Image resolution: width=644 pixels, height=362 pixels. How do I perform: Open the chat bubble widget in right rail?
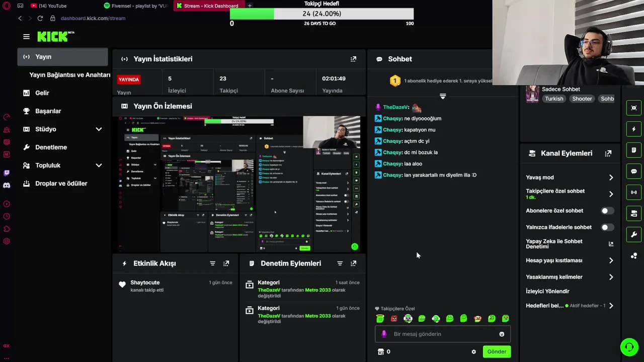pyautogui.click(x=633, y=171)
